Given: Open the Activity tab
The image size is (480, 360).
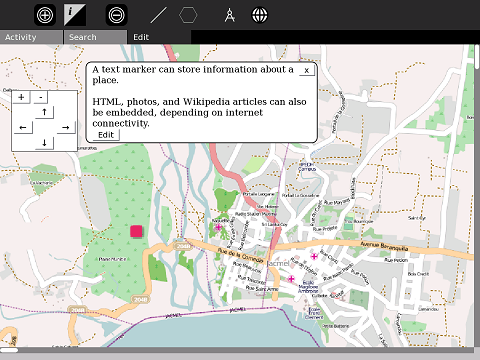Looking at the screenshot, I should [31, 37].
